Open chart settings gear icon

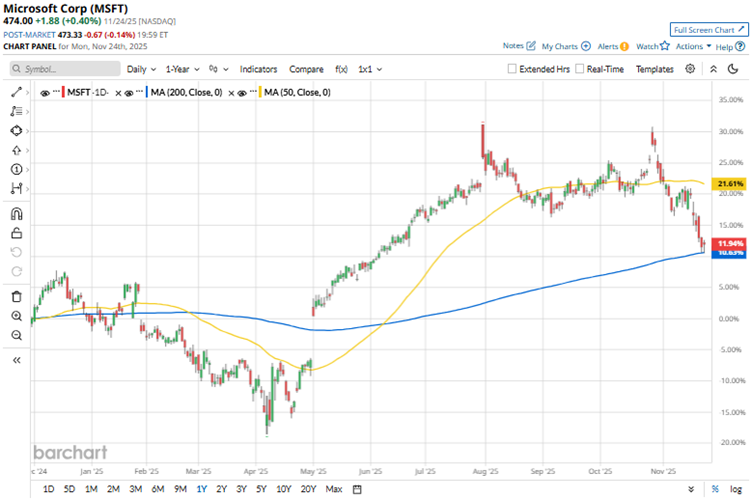click(x=690, y=69)
